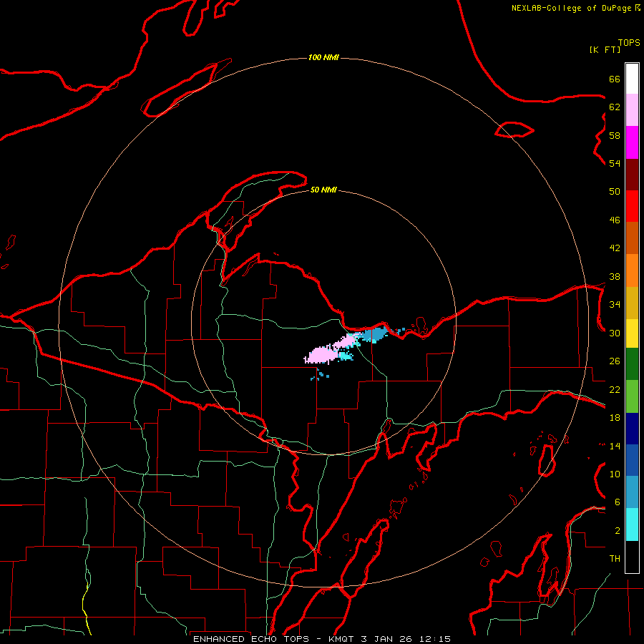The width and height of the screenshot is (644, 644).
Task: Pick the cyan 2-6 legend color
Action: pos(632,525)
